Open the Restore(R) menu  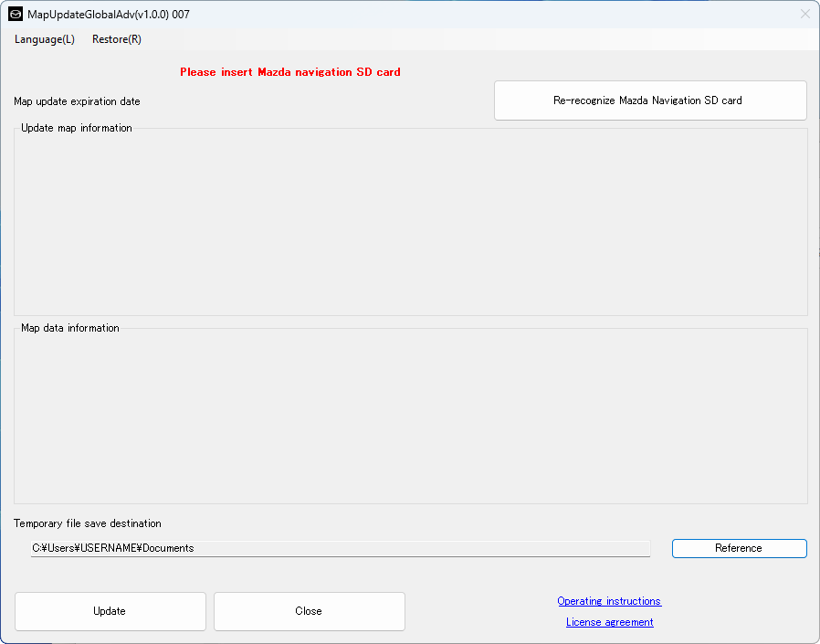(x=116, y=39)
